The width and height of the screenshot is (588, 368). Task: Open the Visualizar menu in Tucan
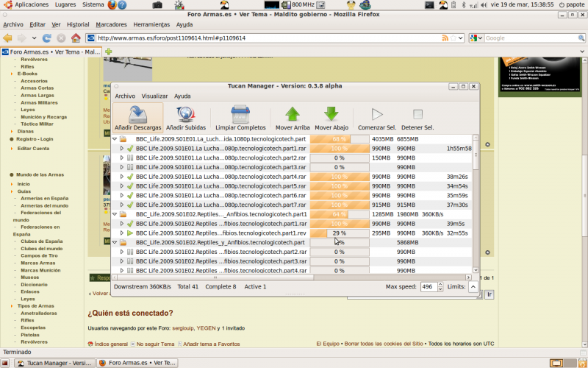[154, 96]
